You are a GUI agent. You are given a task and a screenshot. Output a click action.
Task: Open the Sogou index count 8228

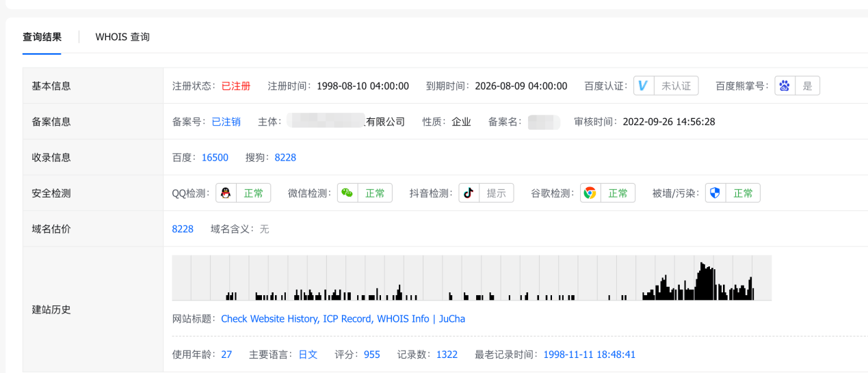[x=285, y=158]
